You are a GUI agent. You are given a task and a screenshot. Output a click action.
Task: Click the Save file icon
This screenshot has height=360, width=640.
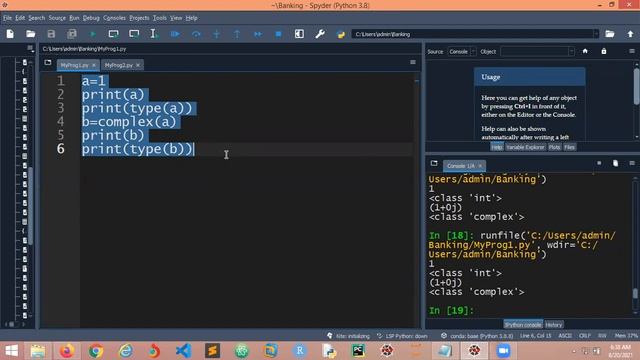(51, 34)
